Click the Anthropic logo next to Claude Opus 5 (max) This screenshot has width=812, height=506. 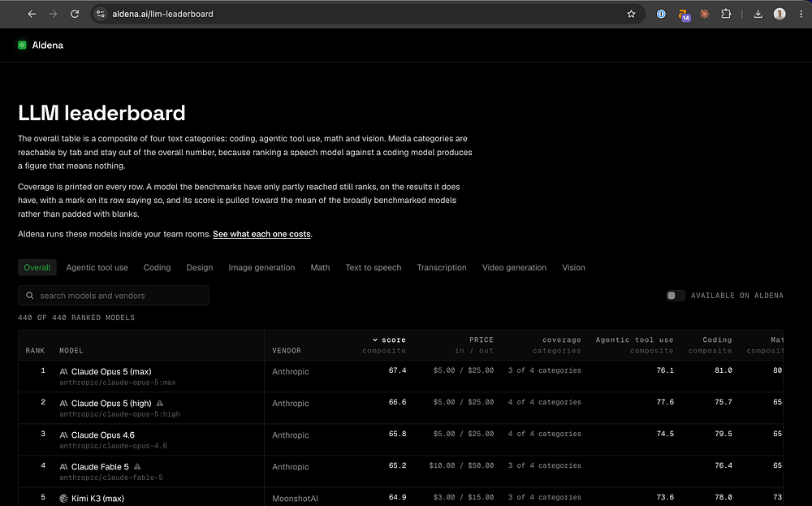tap(63, 371)
